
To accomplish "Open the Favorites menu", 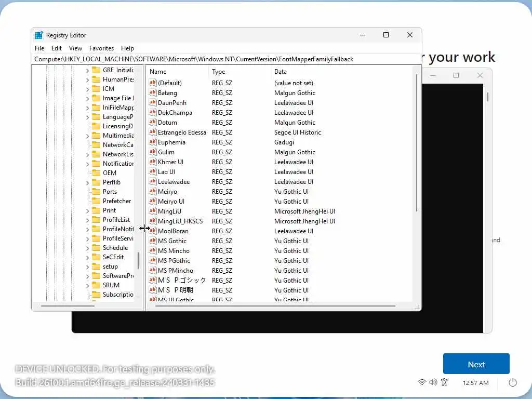I will click(101, 48).
